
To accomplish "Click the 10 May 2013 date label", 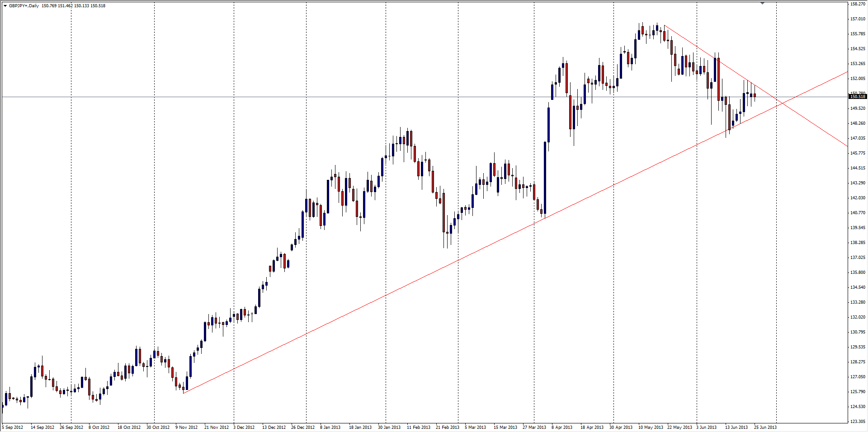I will point(651,427).
